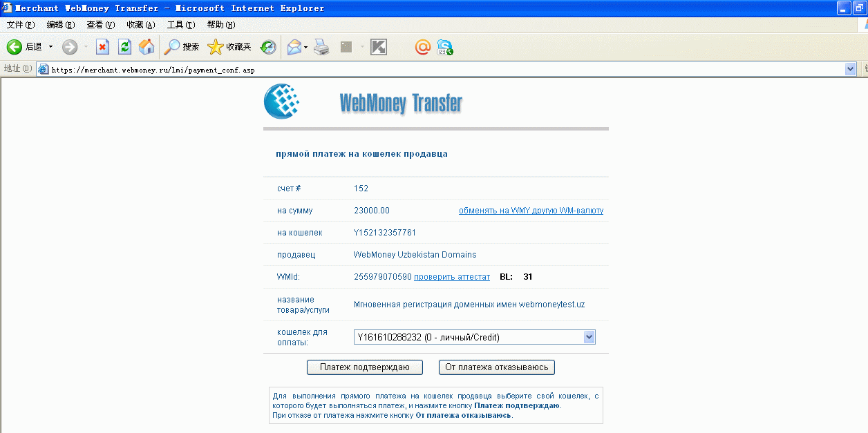Click the WebMoney globe logo
868x433 pixels.
pyautogui.click(x=281, y=101)
